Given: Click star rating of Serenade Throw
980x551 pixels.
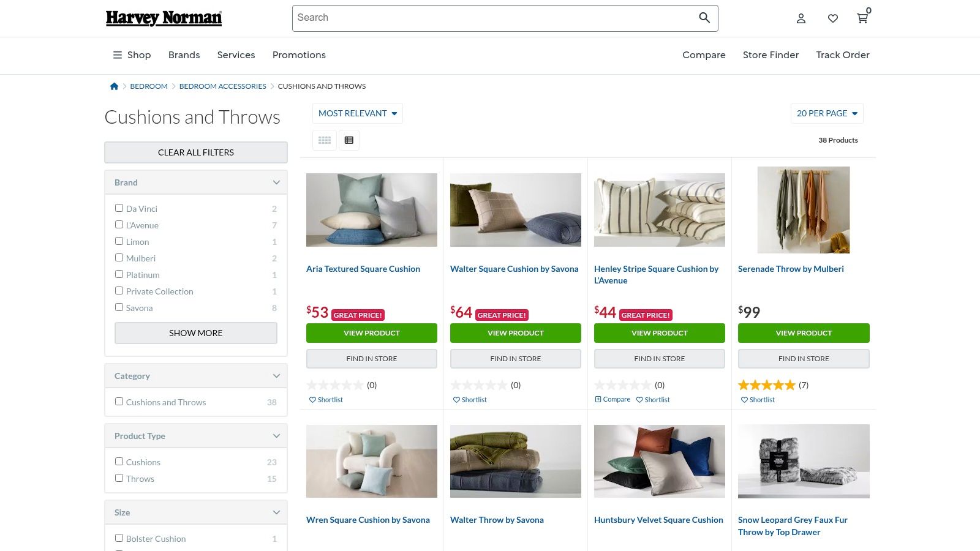Looking at the screenshot, I should point(766,385).
